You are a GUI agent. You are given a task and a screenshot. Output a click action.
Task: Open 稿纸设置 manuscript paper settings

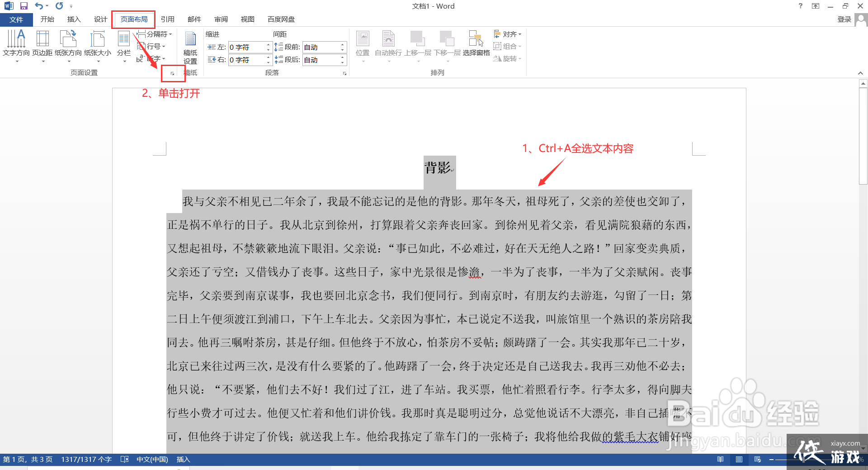[190, 48]
